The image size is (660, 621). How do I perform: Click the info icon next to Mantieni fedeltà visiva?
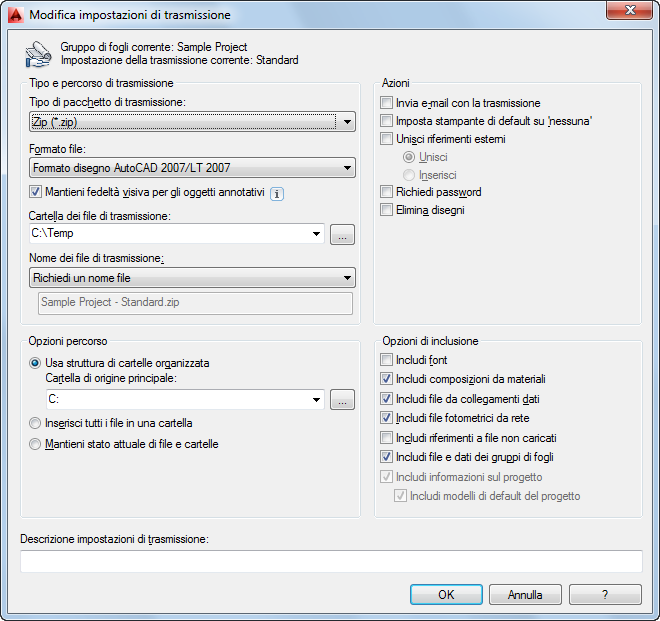[278, 194]
